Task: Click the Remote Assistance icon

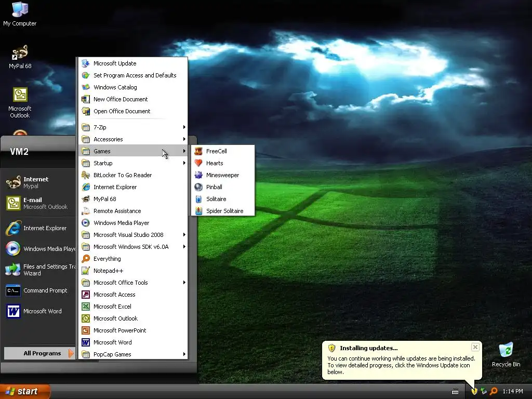Action: click(86, 211)
